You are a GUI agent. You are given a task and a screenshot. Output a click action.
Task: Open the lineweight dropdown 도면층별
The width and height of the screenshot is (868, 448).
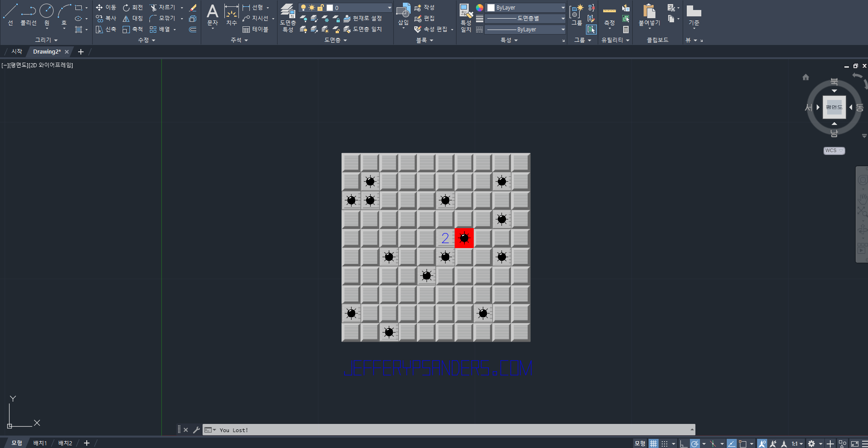point(526,19)
